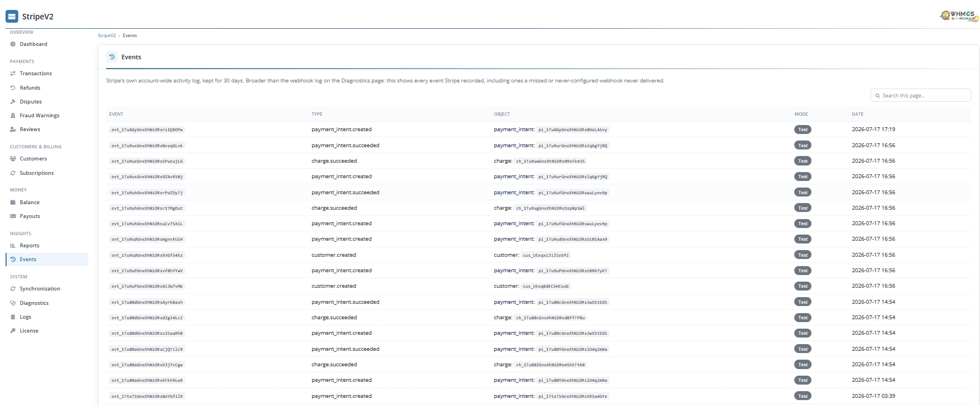Click charge ID ch_1Tu9uwGnxXhNiORs09sFkm3S
Screen dimensions: 980x405
(551, 161)
